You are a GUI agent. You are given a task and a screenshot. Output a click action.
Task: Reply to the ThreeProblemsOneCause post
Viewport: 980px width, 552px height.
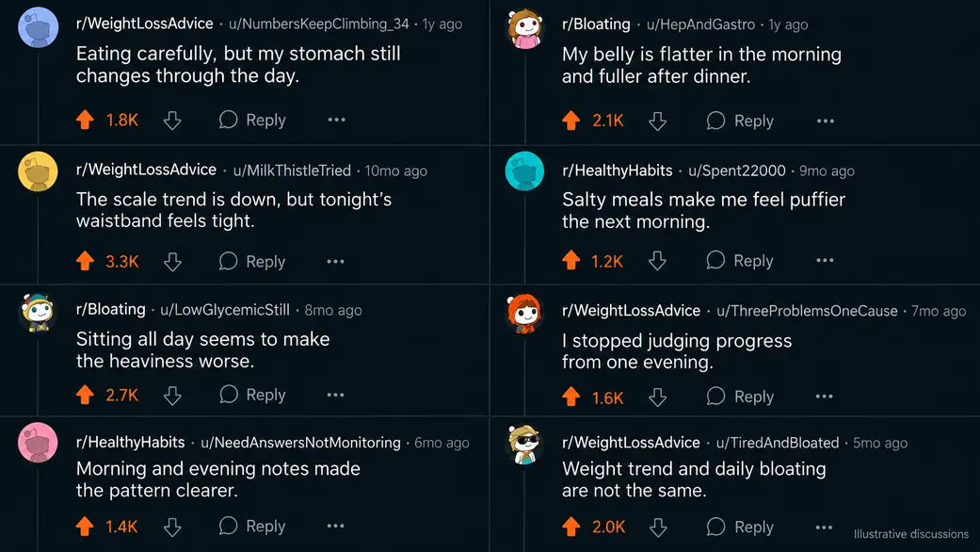coord(740,397)
